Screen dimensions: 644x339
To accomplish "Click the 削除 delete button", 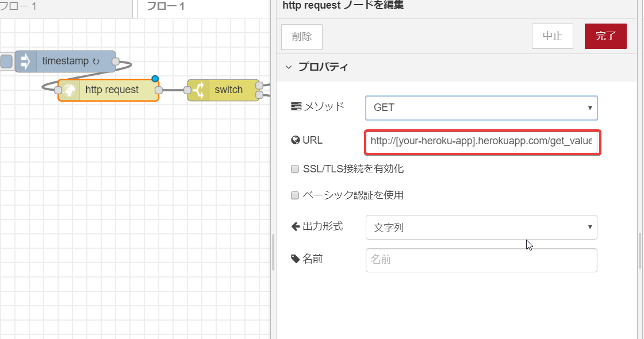I will coord(302,37).
